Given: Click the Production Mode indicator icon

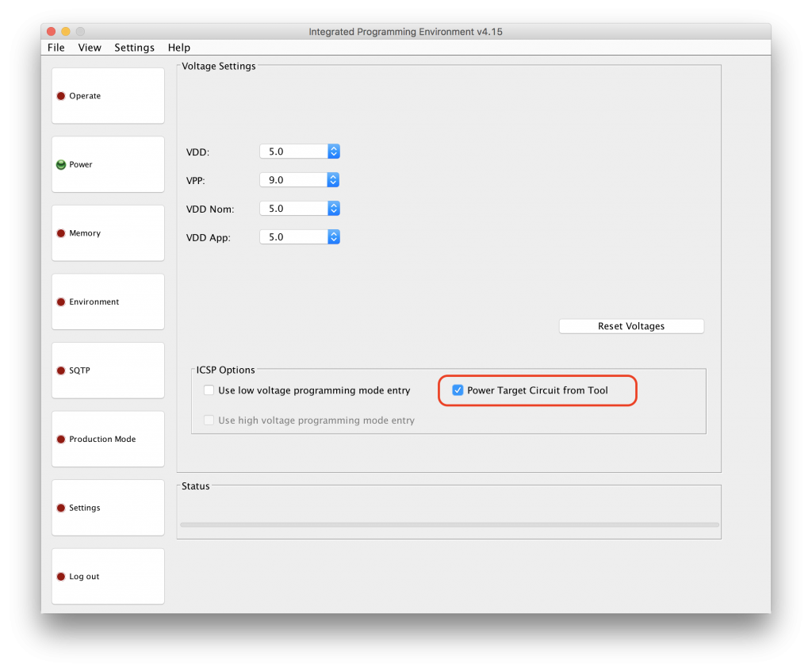Looking at the screenshot, I should point(61,440).
